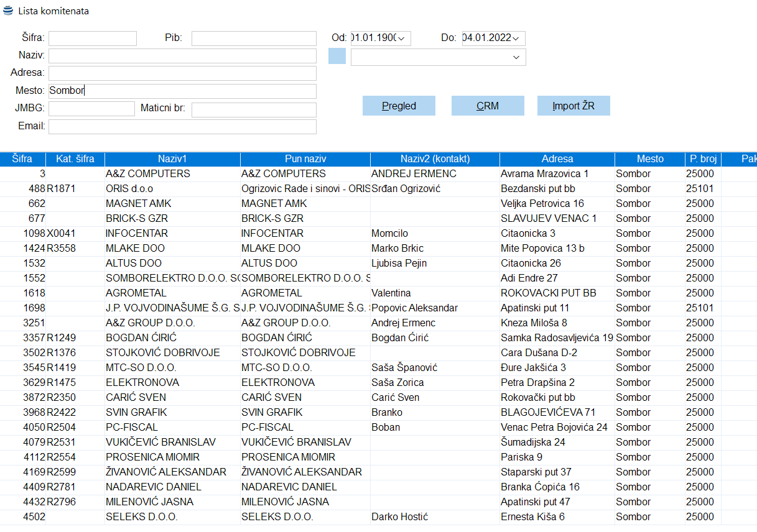This screenshot has width=757, height=532.
Task: Open the Do date dropdown
Action: (516, 39)
